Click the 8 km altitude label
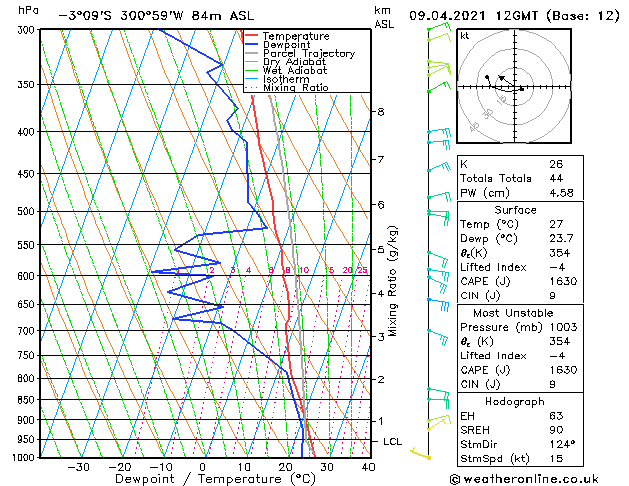 [381, 111]
